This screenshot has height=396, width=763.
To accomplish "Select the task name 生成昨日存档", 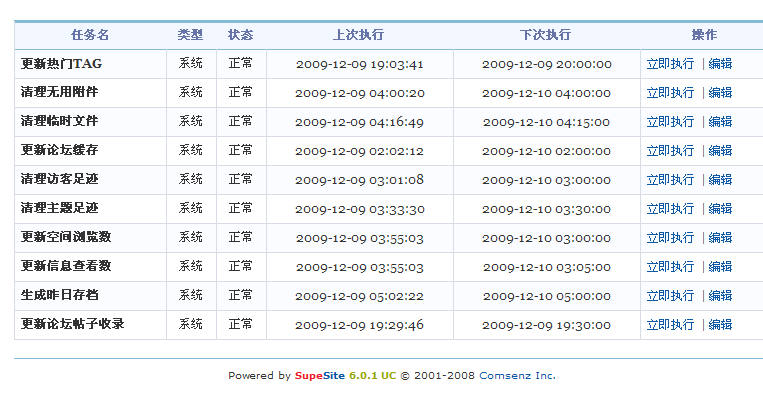I will 59,295.
